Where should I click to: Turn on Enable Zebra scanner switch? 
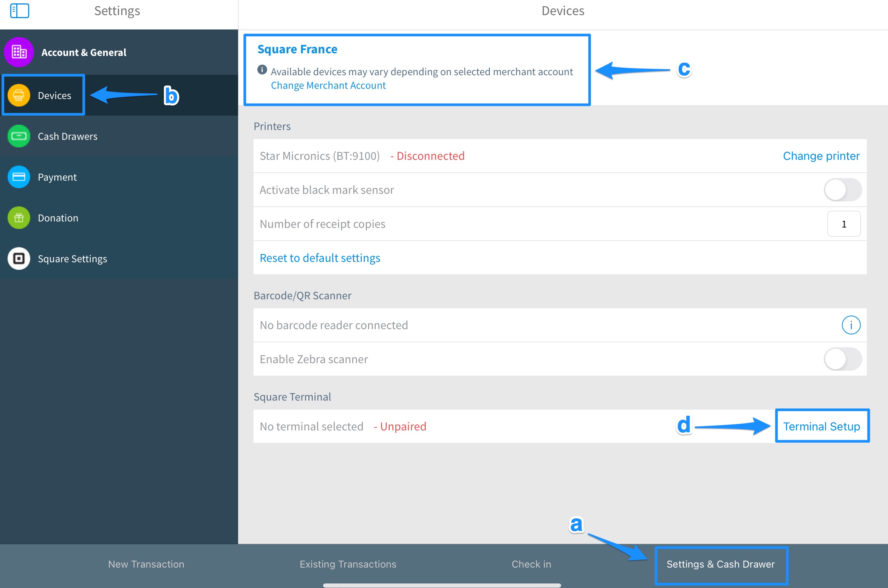pyautogui.click(x=843, y=359)
